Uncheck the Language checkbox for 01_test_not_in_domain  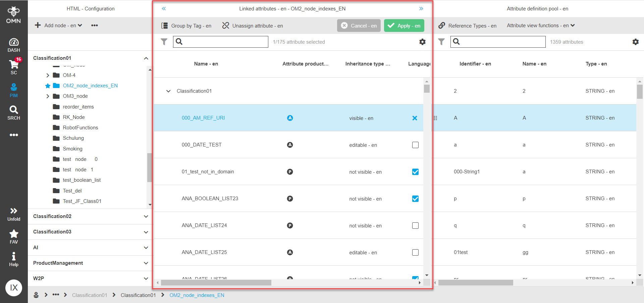(415, 172)
